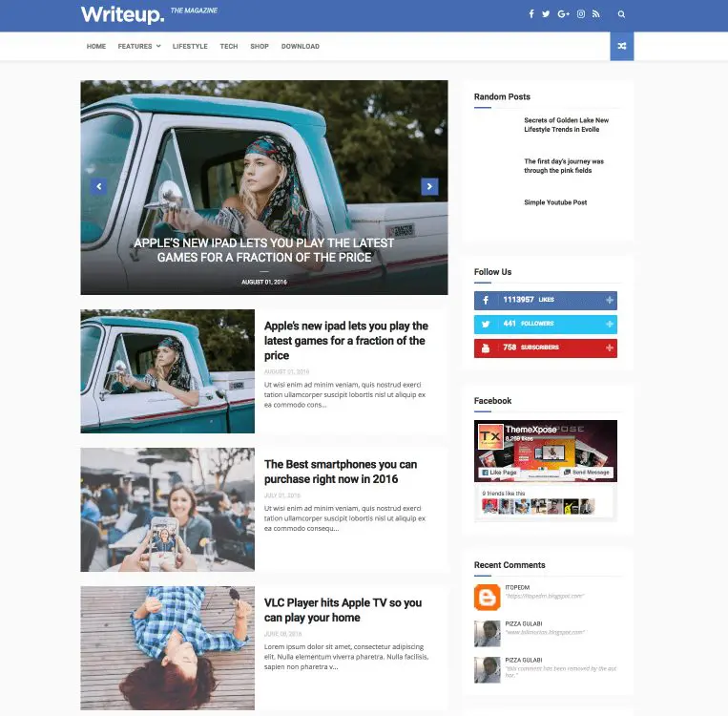
Task: Click the 'June 08, 2016' post date
Action: (282, 634)
